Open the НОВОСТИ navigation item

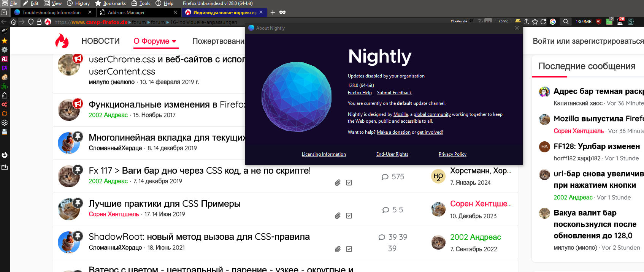(101, 41)
